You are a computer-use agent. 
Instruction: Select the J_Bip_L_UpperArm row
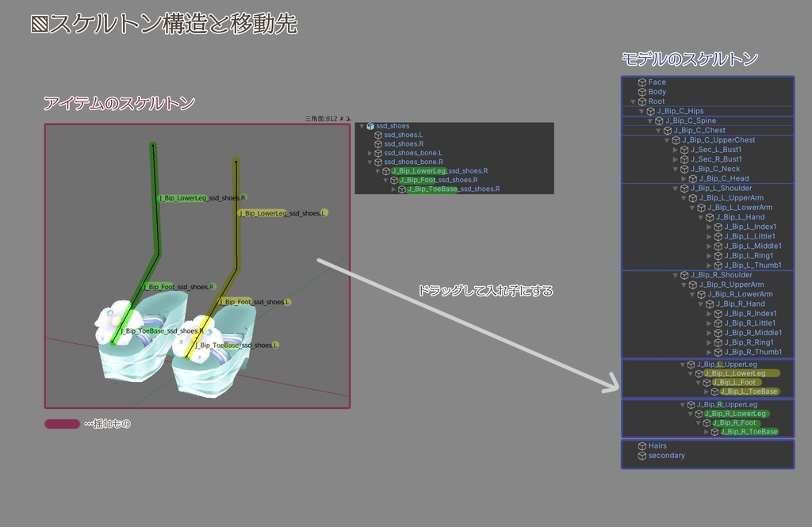(731, 198)
